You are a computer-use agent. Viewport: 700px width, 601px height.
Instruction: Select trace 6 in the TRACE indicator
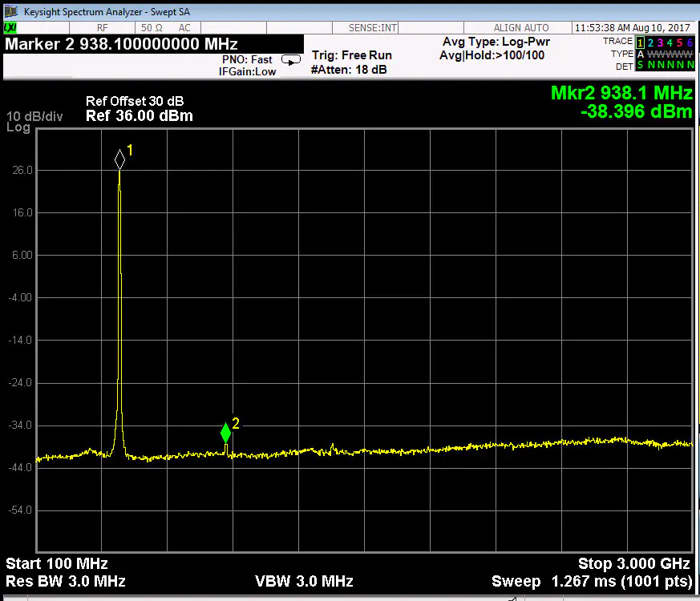(690, 42)
